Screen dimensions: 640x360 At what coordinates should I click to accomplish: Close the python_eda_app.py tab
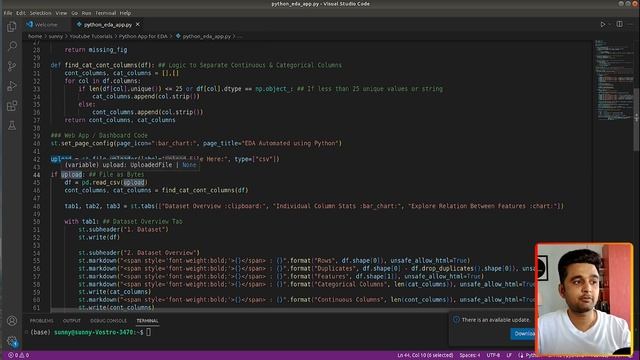coord(138,24)
